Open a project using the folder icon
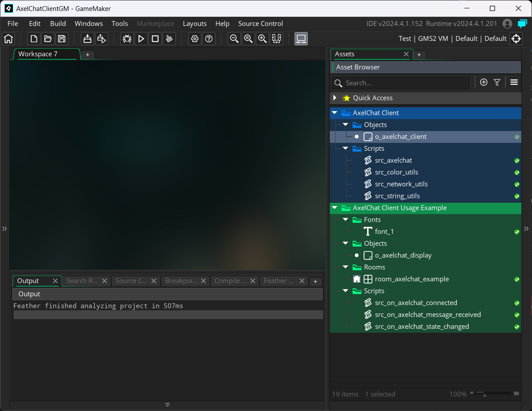 (48, 39)
